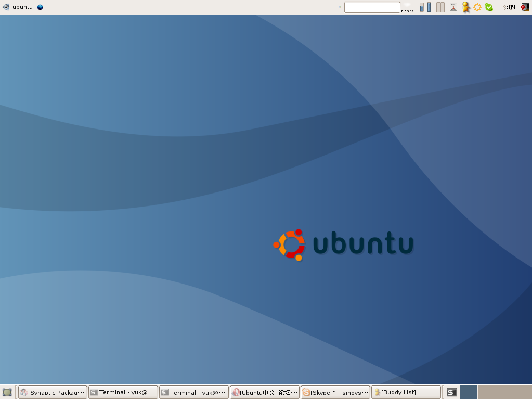
Task: Open the ubuntu main menu
Action: (18, 7)
